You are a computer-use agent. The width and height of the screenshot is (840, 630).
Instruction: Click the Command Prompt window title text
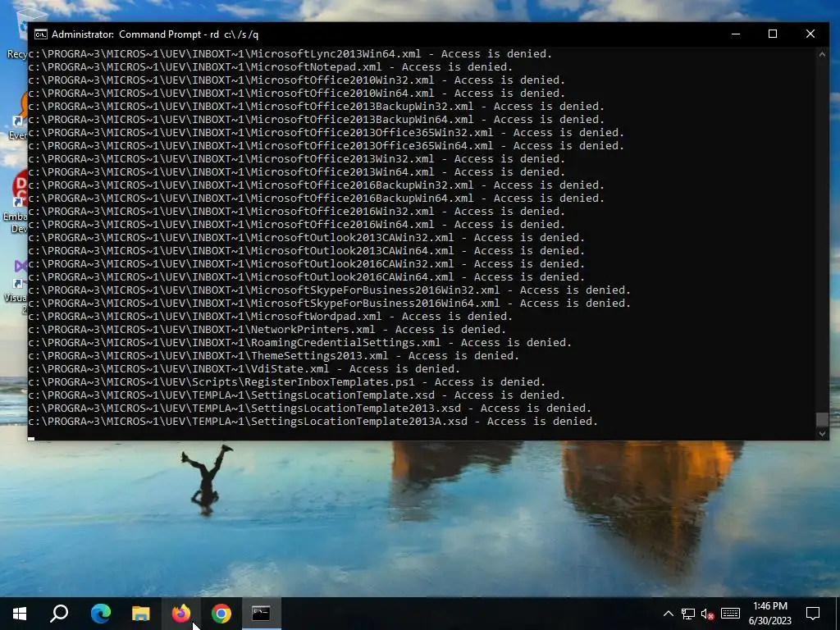[x=155, y=34]
